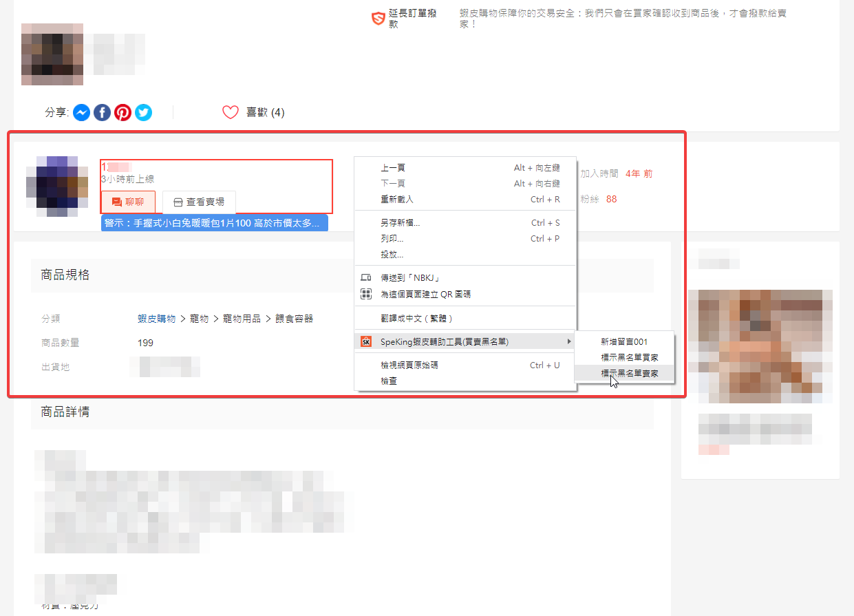Image resolution: width=854 pixels, height=616 pixels.
Task: Choose 重新載入 in the context menu
Action: (x=397, y=200)
